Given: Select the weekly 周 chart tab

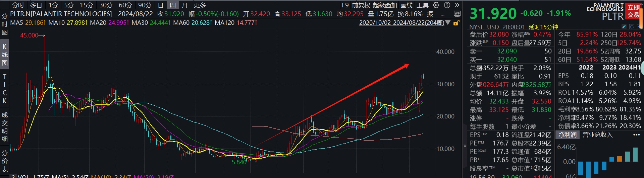Looking at the screenshot, I should 172,5.
